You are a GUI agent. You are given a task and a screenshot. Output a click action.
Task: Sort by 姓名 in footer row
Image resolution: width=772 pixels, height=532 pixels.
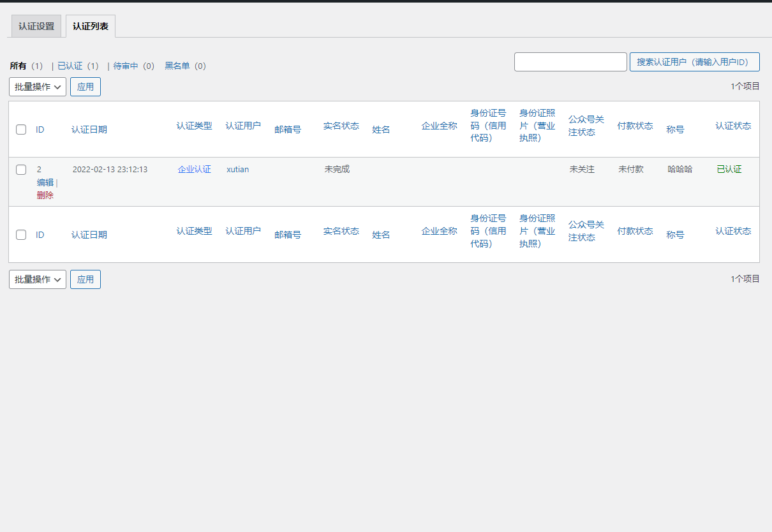pyautogui.click(x=381, y=235)
